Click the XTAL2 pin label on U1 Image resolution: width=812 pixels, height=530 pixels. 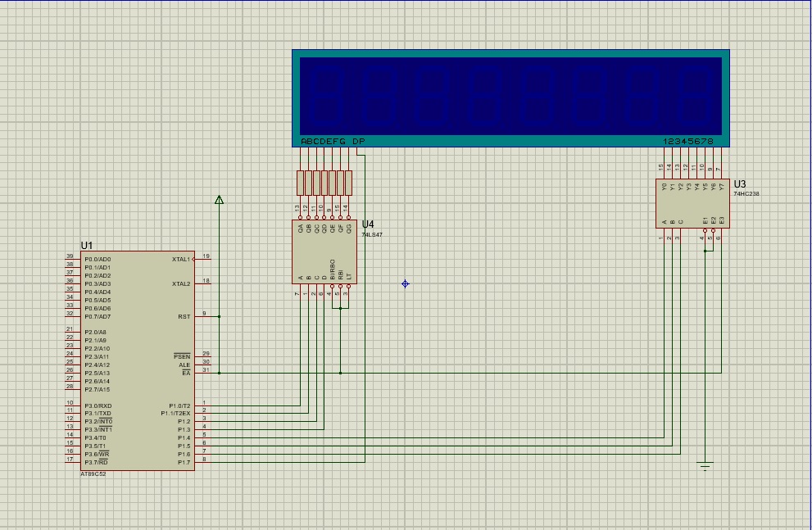(181, 283)
